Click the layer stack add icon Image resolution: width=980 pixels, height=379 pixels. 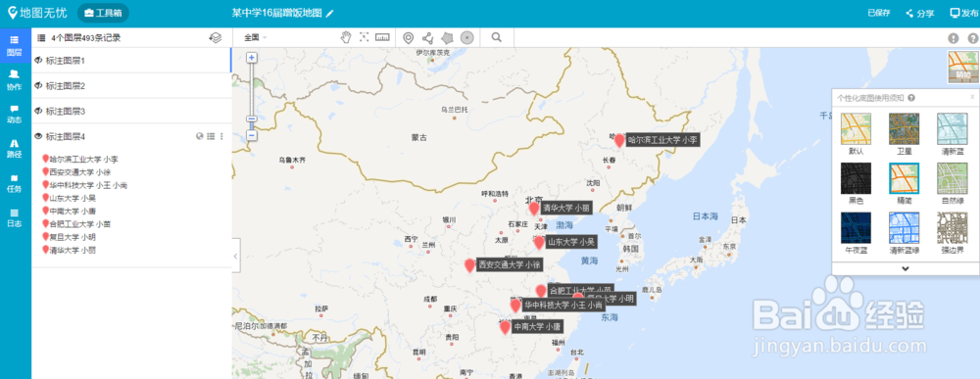[x=215, y=38]
